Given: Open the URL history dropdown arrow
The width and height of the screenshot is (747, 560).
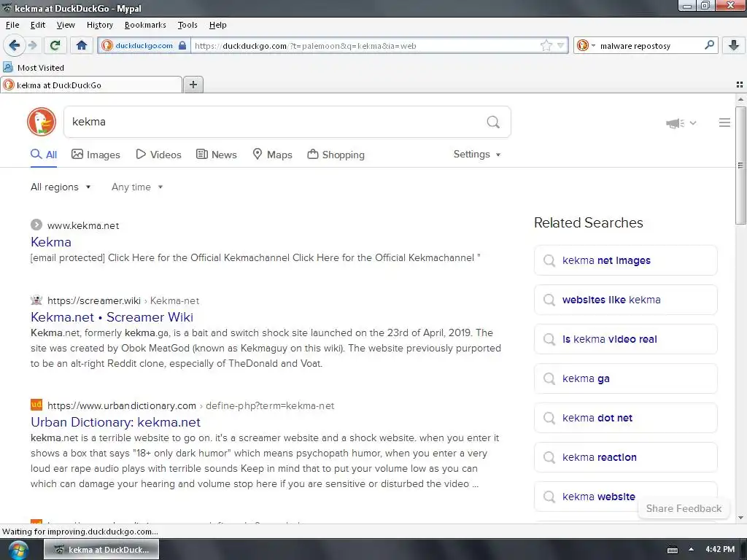Looking at the screenshot, I should coord(561,46).
